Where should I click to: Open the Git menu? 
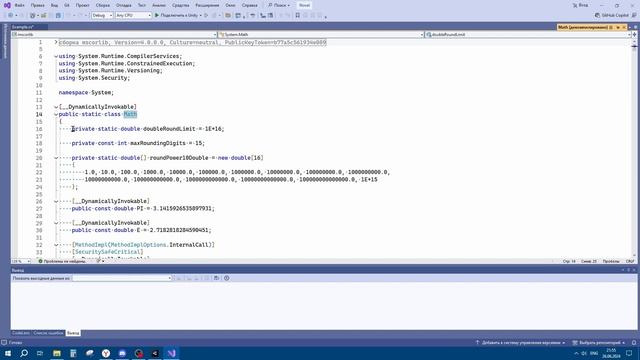coord(67,5)
